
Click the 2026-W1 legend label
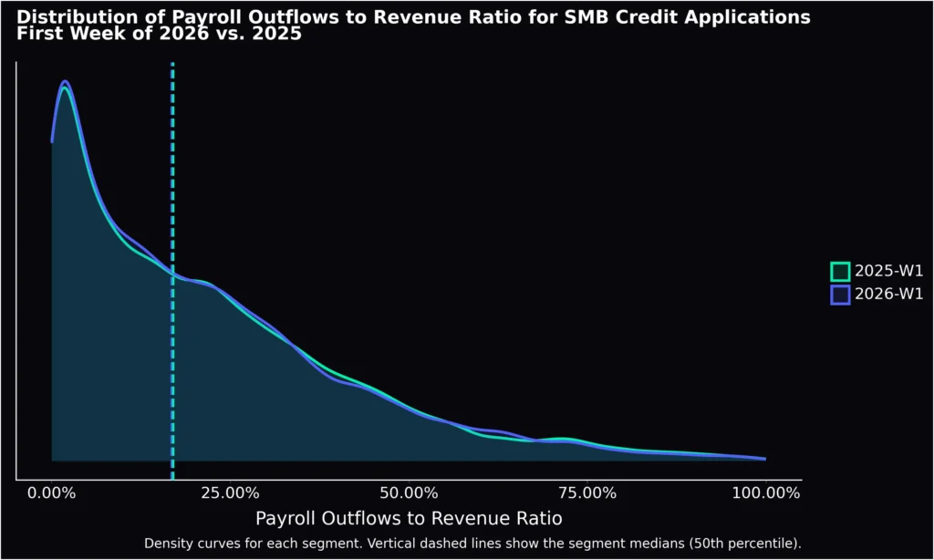(x=888, y=294)
